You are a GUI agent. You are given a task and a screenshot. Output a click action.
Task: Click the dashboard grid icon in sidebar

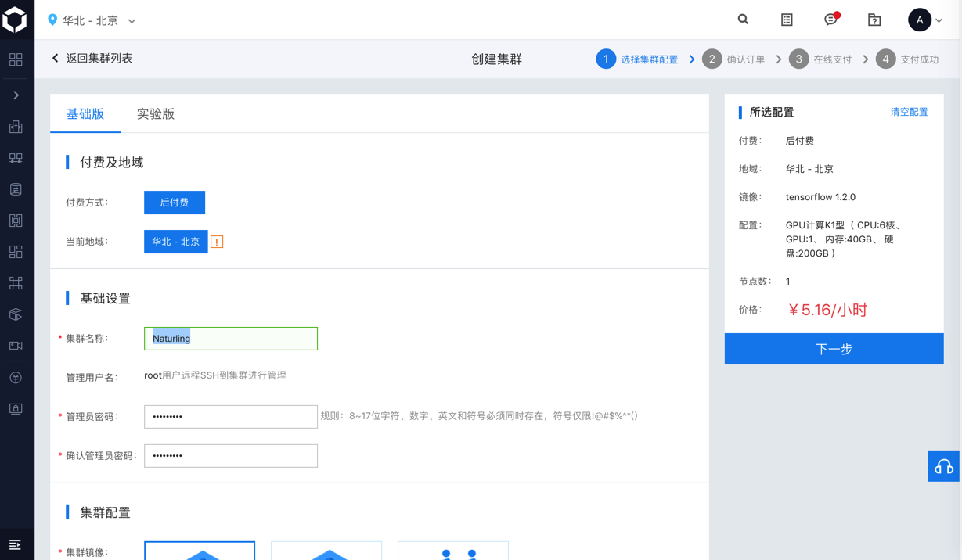[16, 59]
